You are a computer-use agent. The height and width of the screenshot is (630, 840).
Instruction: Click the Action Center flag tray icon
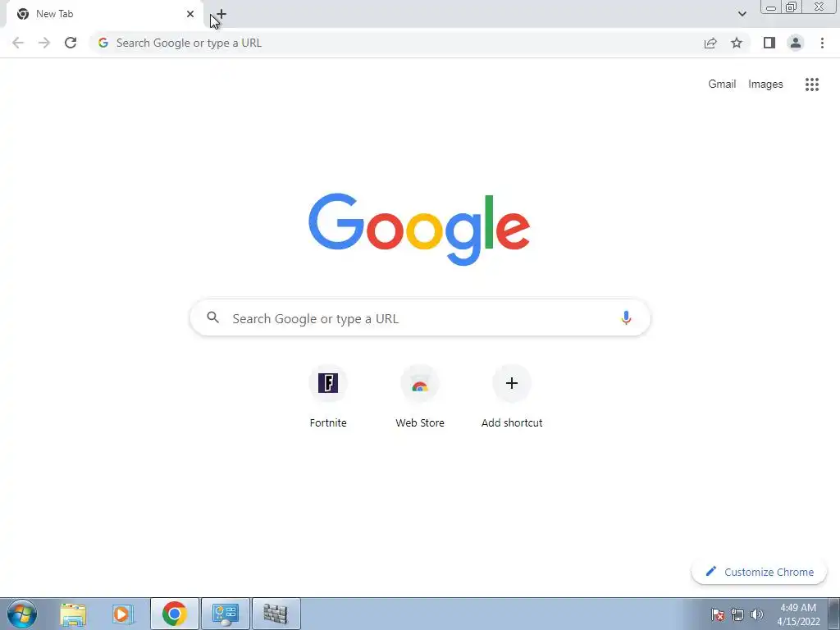tap(718, 614)
